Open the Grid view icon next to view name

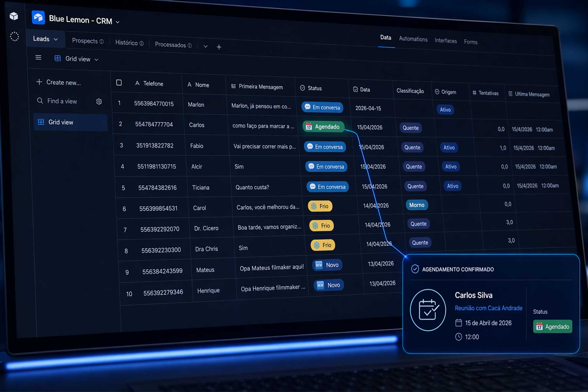point(57,59)
